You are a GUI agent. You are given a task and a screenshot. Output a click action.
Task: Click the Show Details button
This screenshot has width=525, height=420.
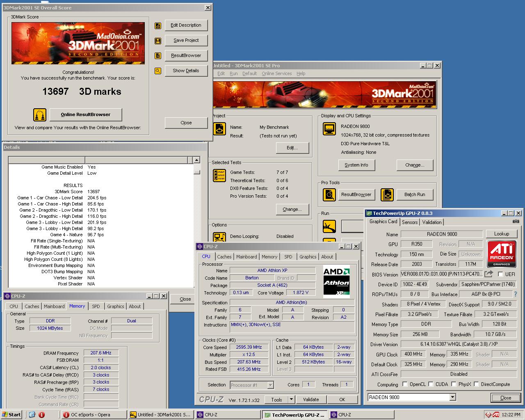[x=186, y=71]
